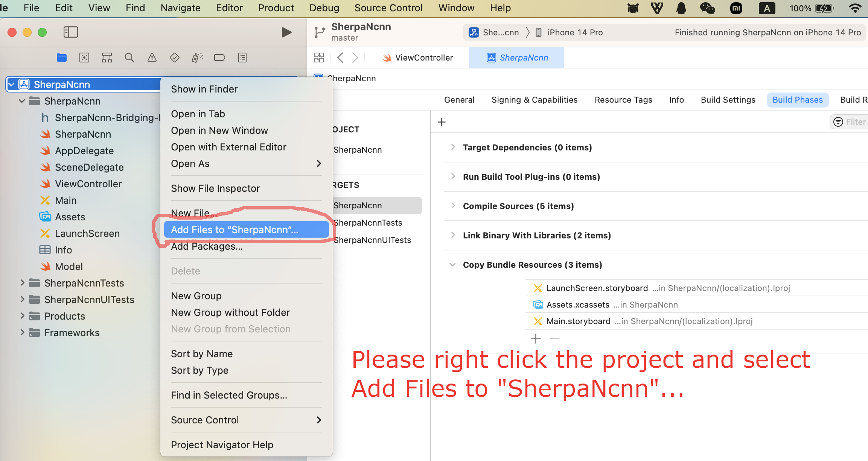Expand the SherpaNcnnTests group
The width and height of the screenshot is (868, 461).
coord(22,283)
